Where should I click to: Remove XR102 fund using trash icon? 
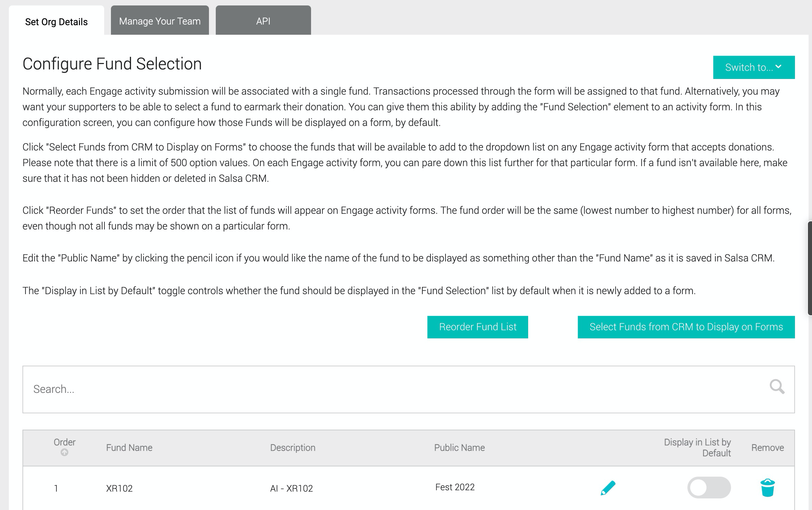coord(767,488)
